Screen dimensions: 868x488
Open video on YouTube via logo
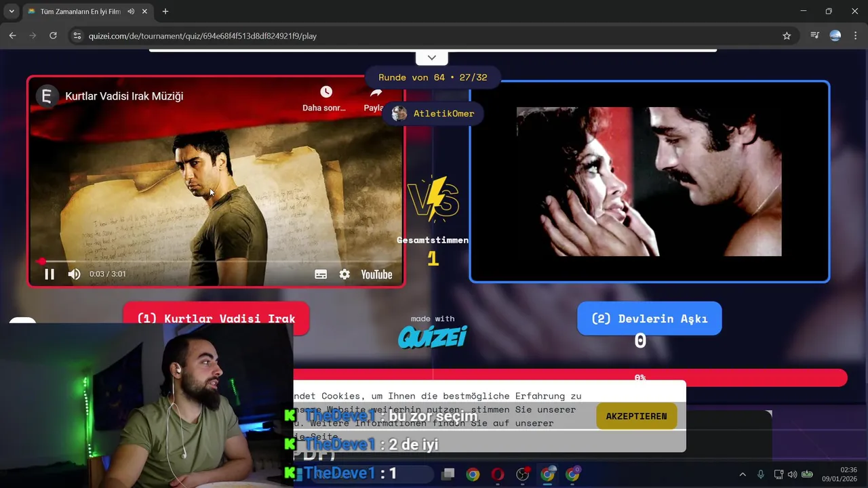pyautogui.click(x=376, y=274)
